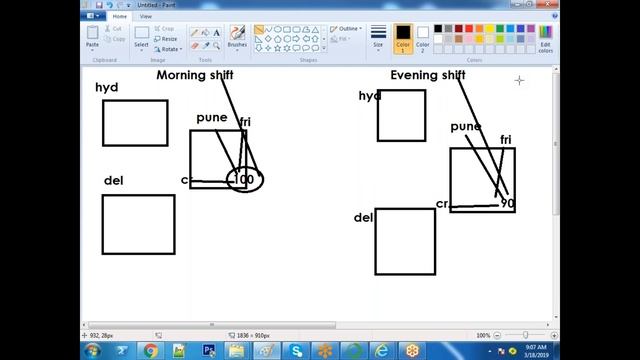Open the Windows Start button
Viewport: 640px width, 360px height.
(x=93, y=351)
